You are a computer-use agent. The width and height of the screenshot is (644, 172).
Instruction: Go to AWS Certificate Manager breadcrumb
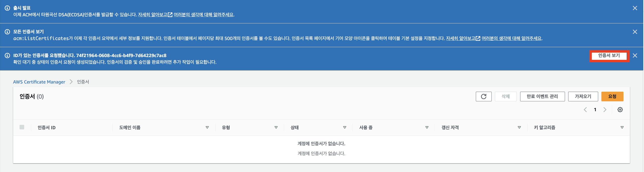(39, 82)
